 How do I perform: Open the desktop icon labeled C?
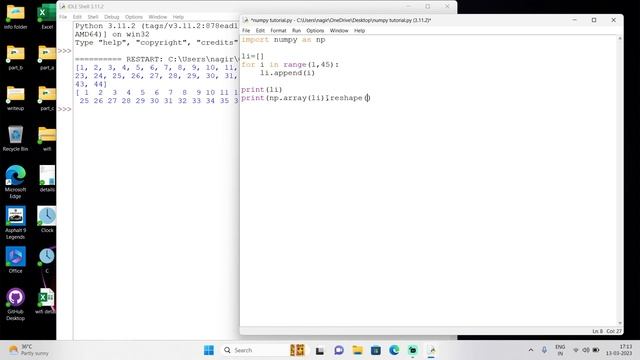coord(47,260)
